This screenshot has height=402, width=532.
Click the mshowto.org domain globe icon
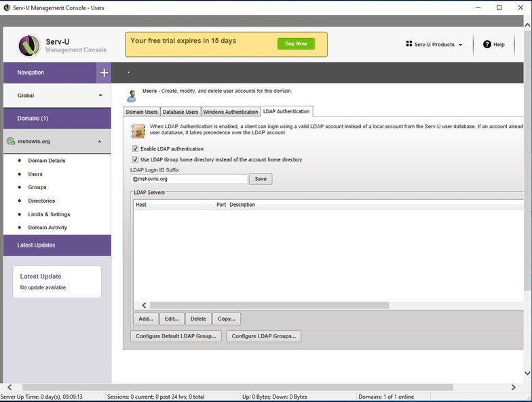coord(11,141)
